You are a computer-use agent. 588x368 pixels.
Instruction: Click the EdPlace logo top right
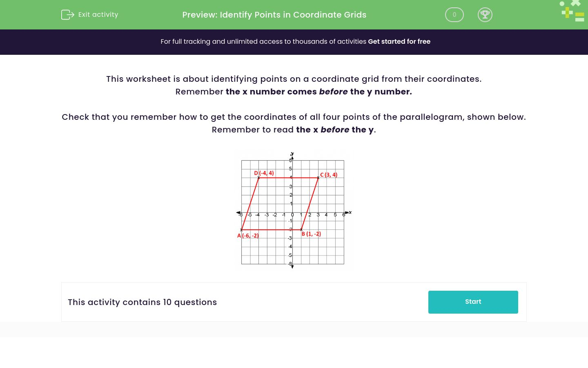click(x=572, y=11)
